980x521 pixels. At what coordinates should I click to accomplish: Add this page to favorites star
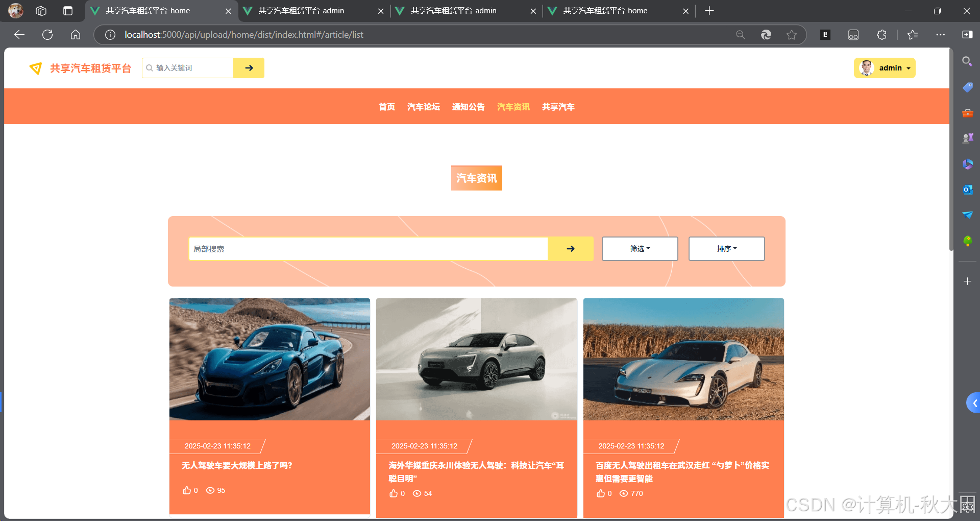pos(792,35)
